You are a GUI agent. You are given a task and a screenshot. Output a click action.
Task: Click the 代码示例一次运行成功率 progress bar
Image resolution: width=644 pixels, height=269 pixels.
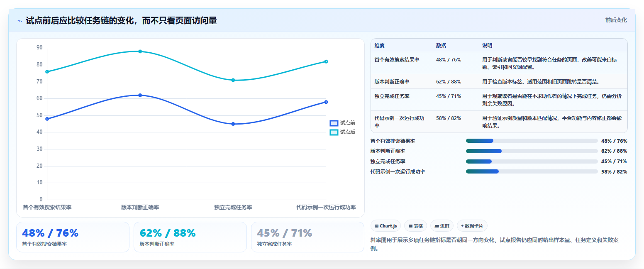point(532,171)
